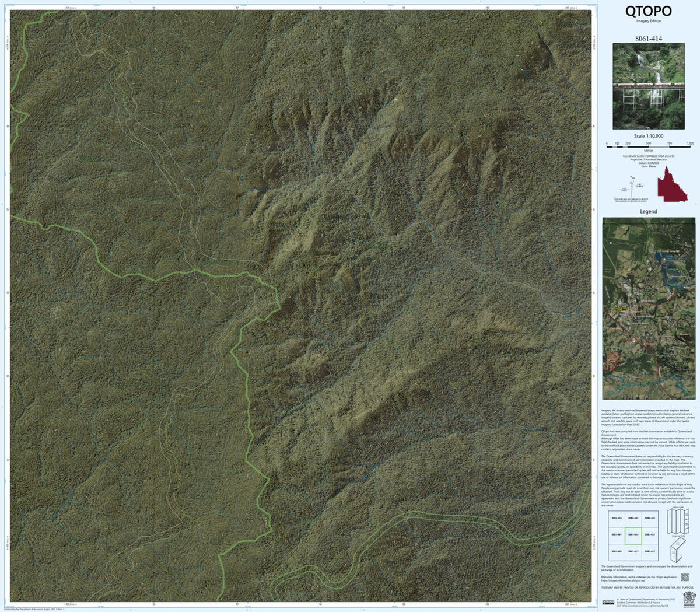
Task: Expand adjoining sheet 8061-411
Action: pyautogui.click(x=650, y=534)
